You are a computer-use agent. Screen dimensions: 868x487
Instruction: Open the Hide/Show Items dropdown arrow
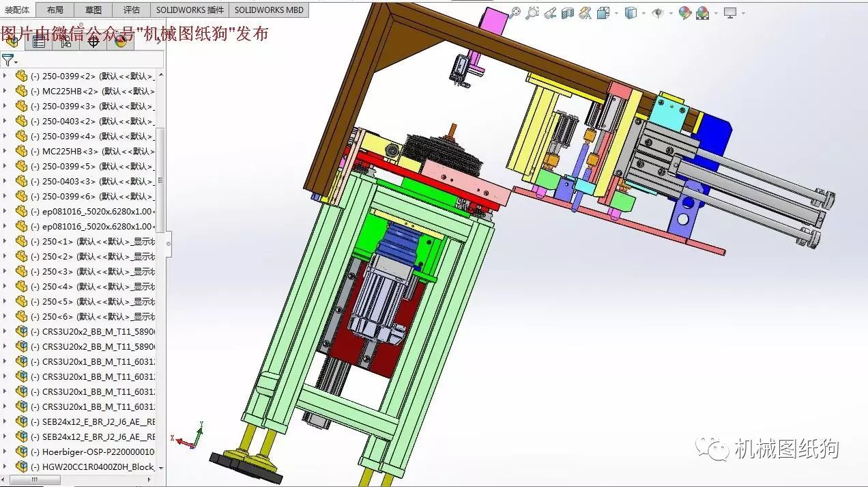click(x=671, y=13)
